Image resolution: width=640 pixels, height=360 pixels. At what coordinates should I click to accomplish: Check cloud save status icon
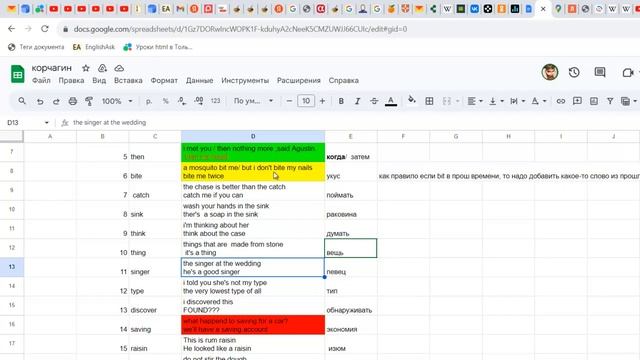pos(119,68)
